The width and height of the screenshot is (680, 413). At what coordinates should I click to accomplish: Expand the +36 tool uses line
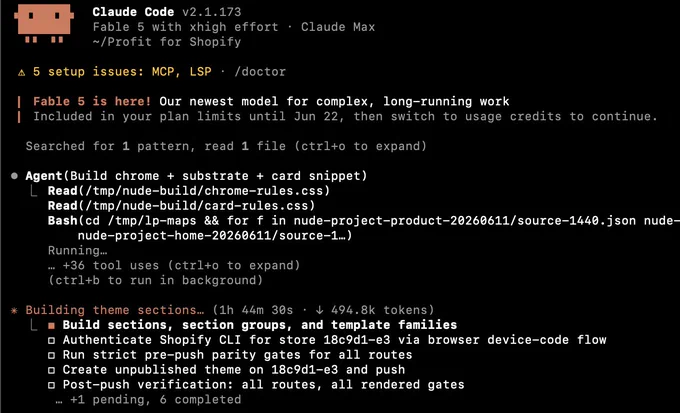[174, 265]
